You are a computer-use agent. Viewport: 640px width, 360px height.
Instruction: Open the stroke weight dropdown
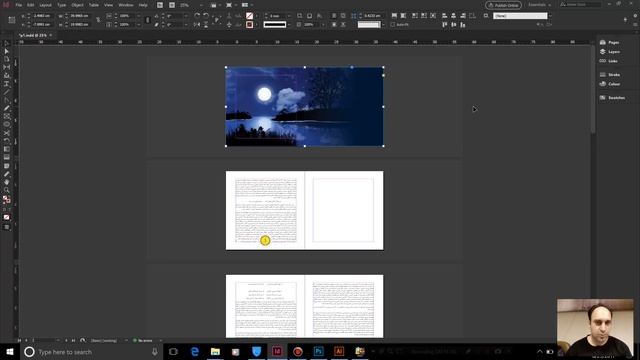(x=289, y=16)
